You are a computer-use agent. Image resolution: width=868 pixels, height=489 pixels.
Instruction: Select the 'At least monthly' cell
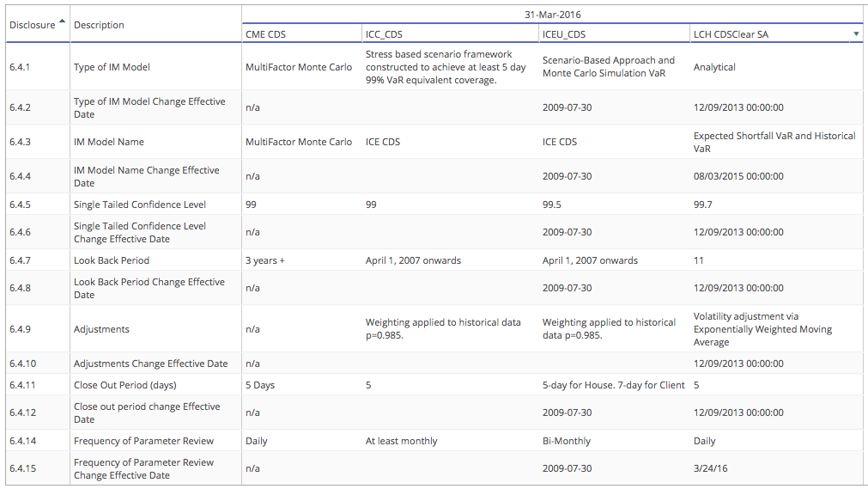coord(401,442)
